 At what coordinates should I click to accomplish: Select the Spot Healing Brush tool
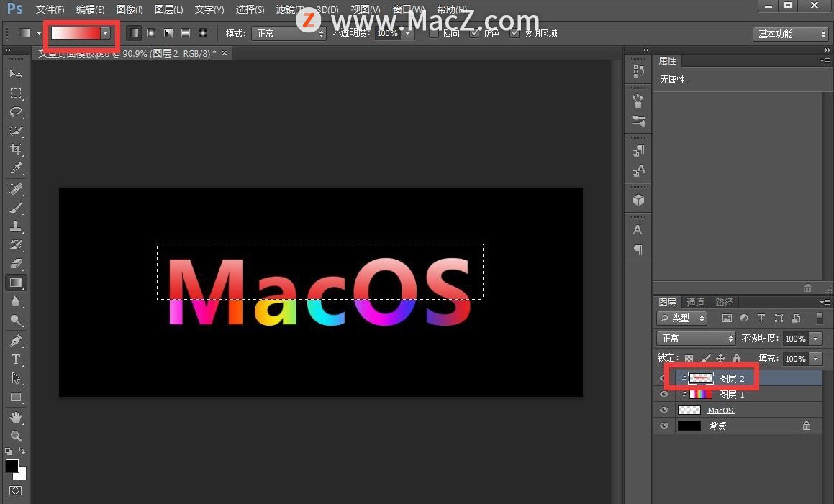click(16, 189)
